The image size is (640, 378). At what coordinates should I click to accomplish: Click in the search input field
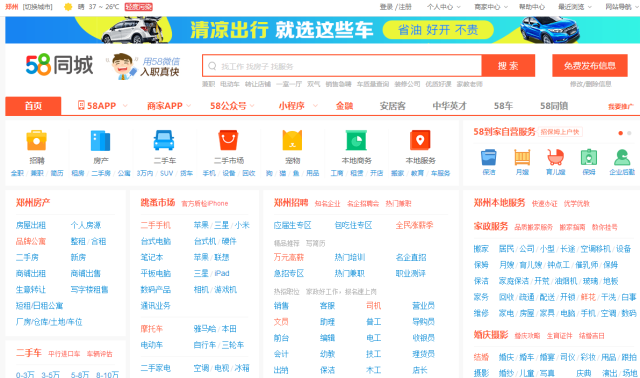pyautogui.click(x=342, y=66)
